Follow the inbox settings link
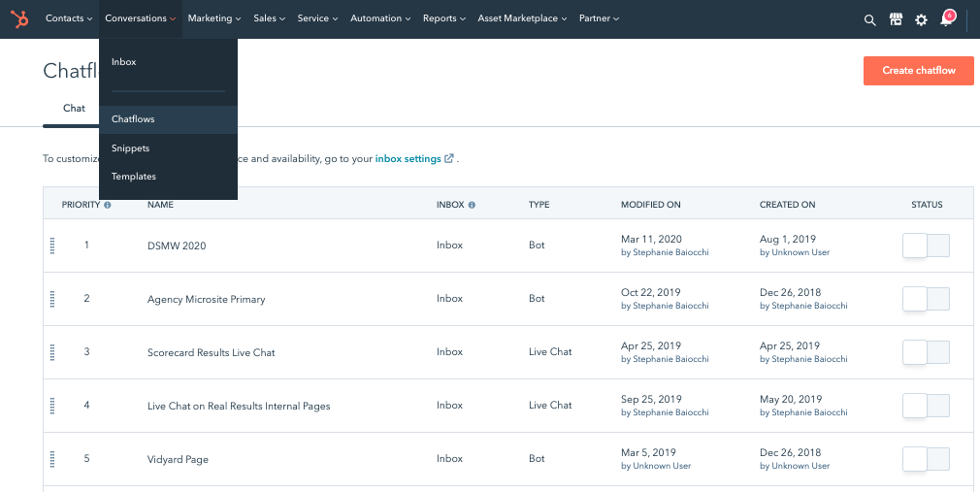Viewport: 980px width, 492px height. click(408, 158)
